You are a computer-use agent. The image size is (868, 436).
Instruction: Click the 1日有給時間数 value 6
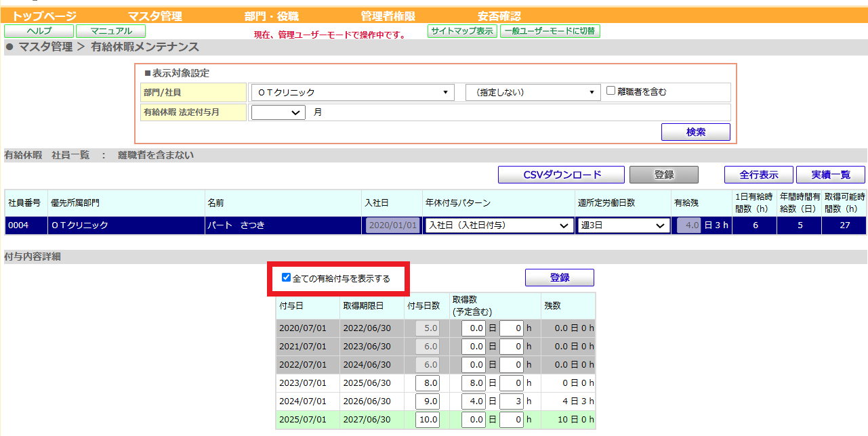click(x=755, y=225)
